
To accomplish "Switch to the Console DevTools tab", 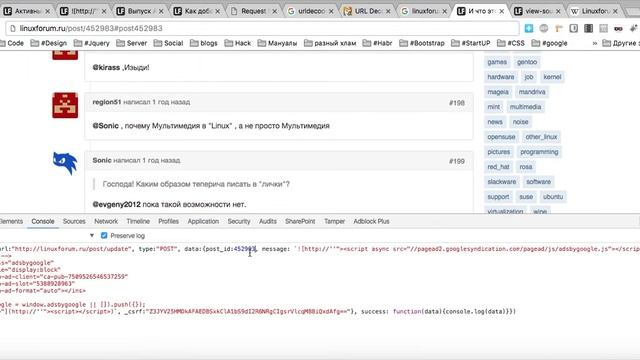I will tap(43, 221).
